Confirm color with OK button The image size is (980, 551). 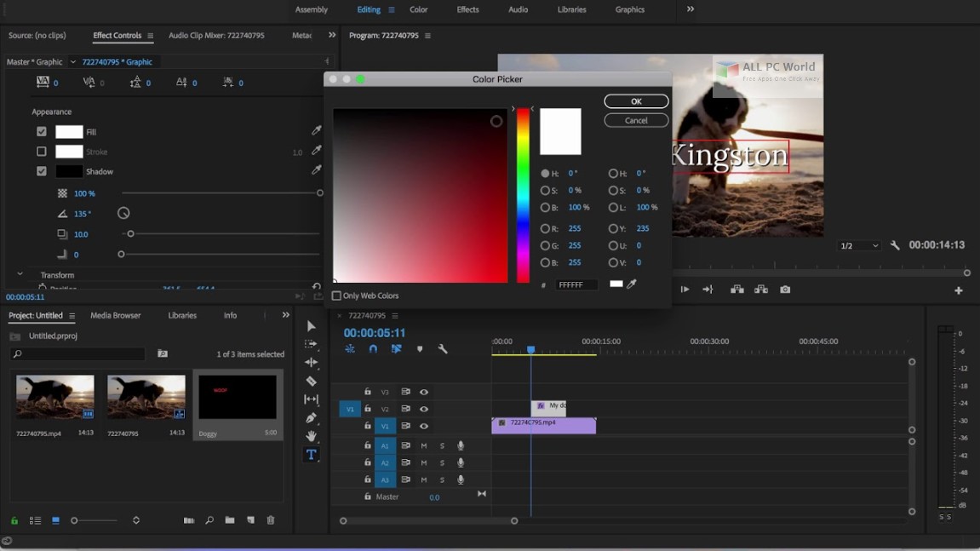[x=636, y=101]
